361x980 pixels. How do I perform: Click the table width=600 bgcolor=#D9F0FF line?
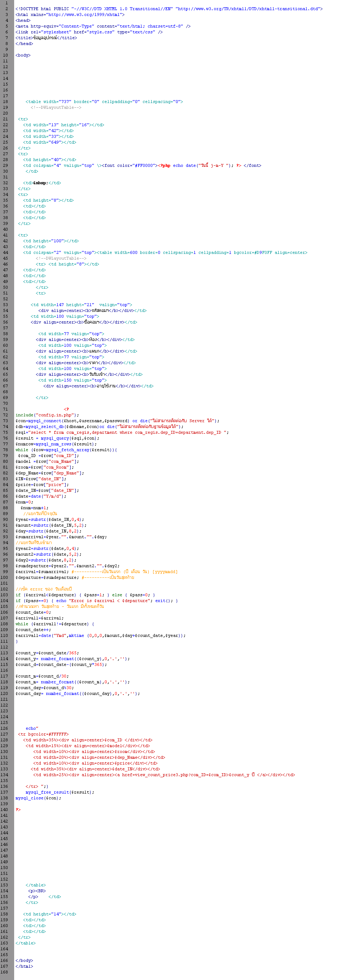(x=165, y=252)
